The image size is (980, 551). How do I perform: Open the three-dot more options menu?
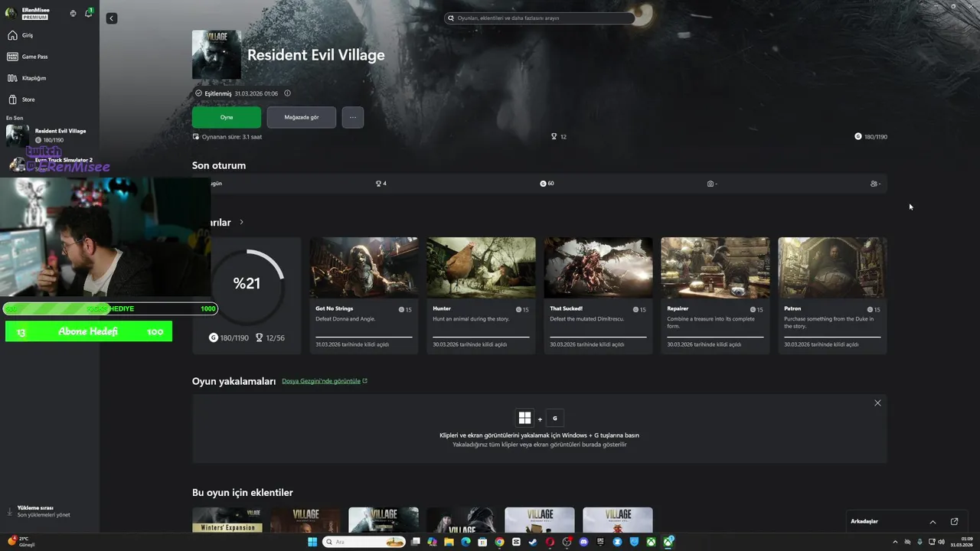click(x=353, y=117)
